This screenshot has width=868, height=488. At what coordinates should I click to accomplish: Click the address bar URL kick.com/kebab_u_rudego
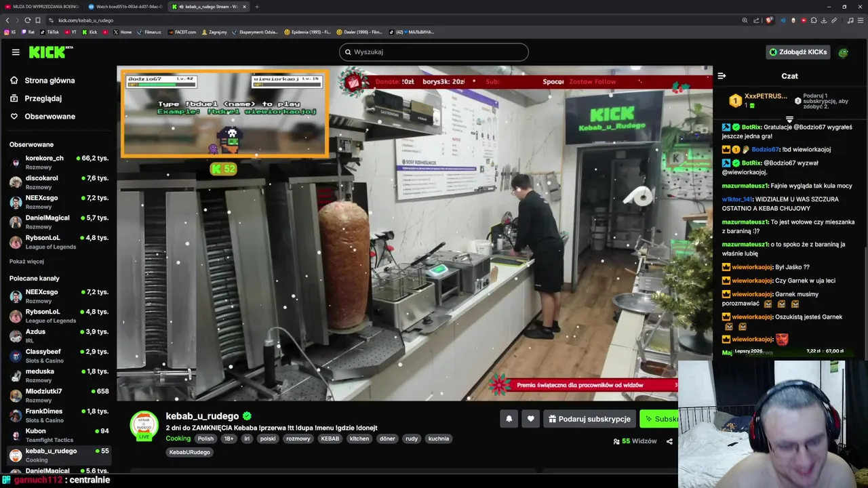[x=85, y=20]
